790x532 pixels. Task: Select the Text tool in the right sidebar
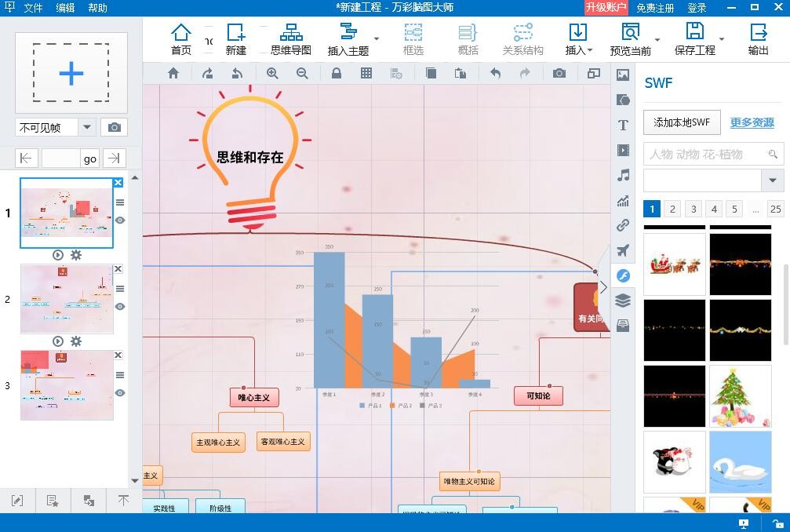click(623, 124)
